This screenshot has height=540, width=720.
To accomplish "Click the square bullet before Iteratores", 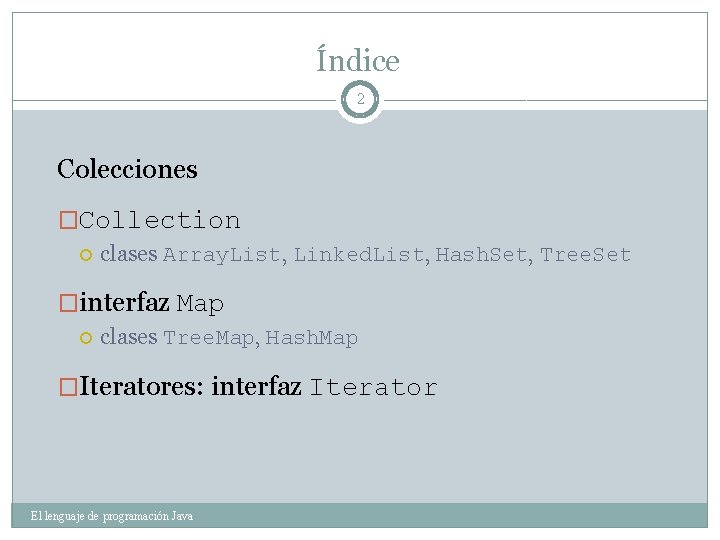I will point(68,387).
